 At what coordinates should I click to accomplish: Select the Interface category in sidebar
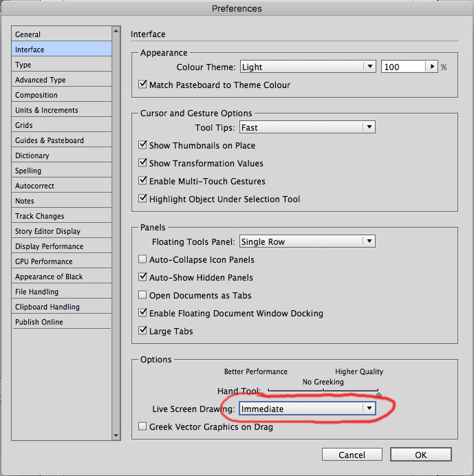point(62,49)
